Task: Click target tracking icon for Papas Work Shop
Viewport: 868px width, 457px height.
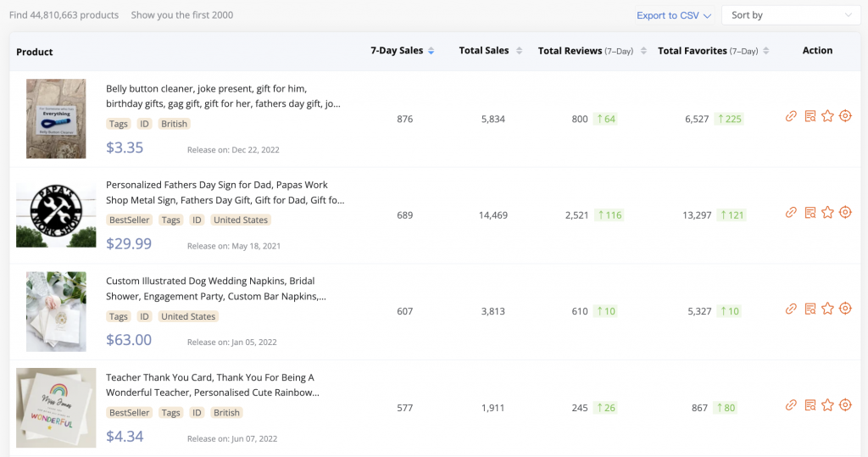Action: click(845, 213)
